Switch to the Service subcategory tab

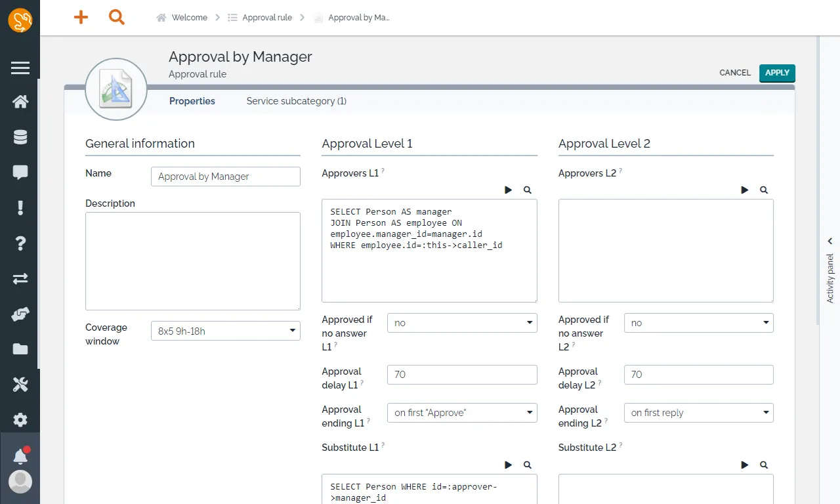[x=296, y=101]
